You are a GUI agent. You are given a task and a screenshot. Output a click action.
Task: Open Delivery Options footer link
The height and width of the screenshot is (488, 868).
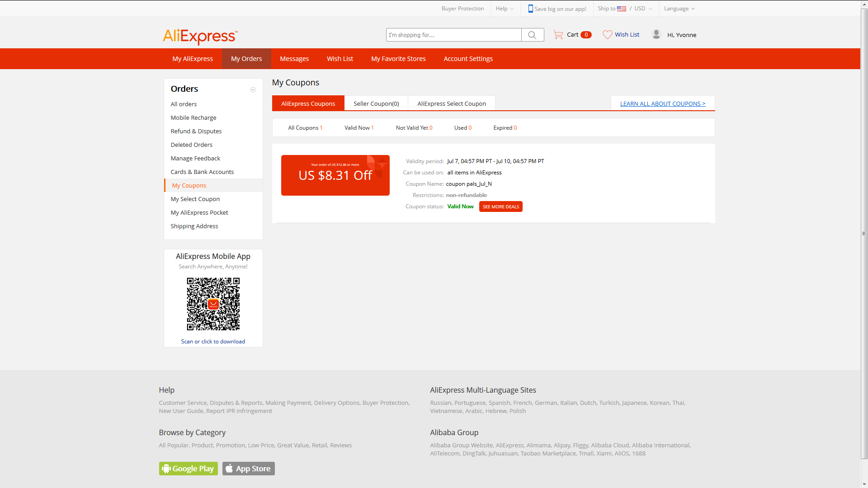click(x=337, y=403)
